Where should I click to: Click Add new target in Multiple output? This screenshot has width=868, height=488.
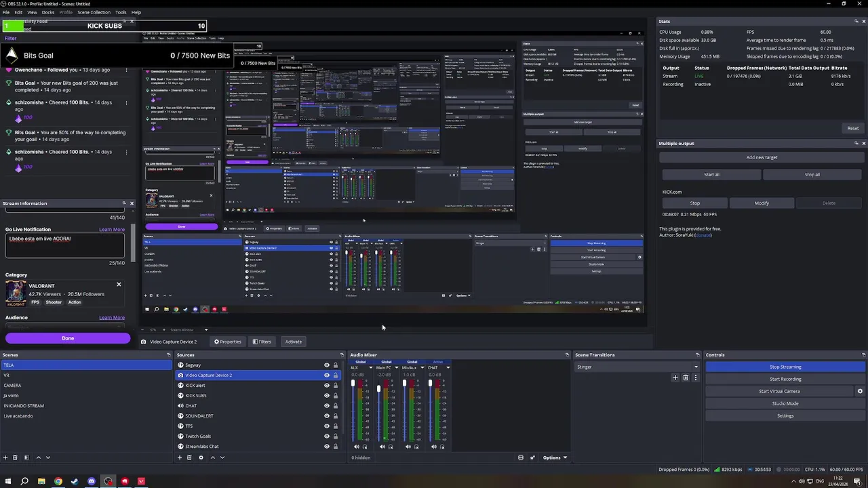762,157
